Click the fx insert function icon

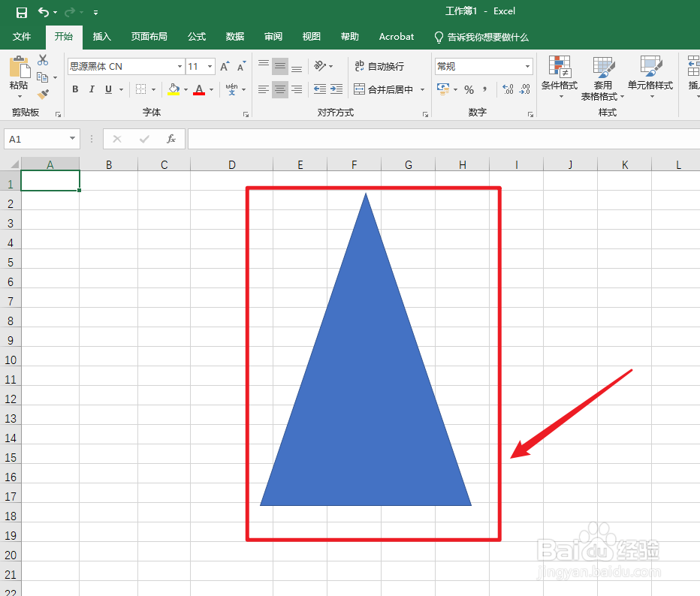[171, 139]
